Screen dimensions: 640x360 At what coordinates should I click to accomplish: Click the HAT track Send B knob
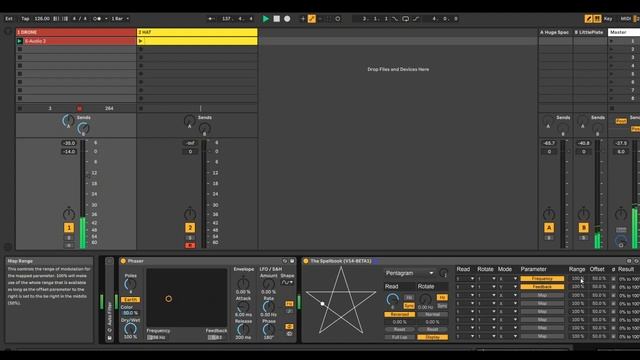(204, 129)
